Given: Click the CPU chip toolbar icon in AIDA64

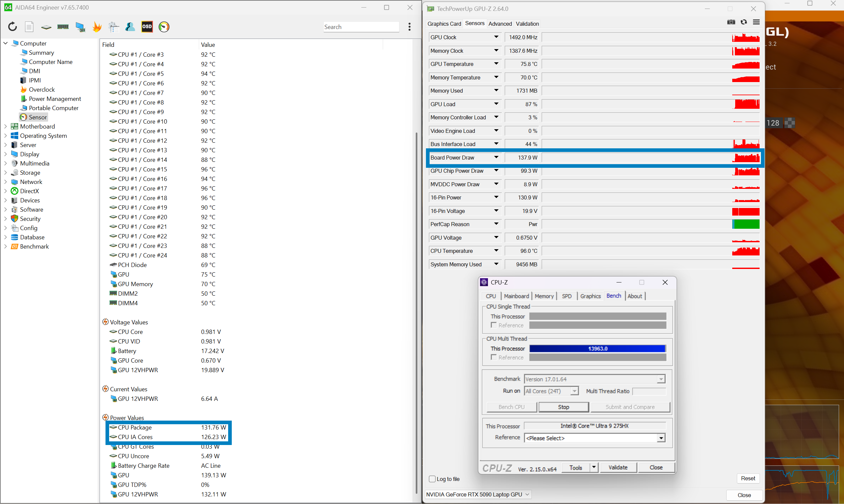Looking at the screenshot, I should tap(46, 27).
